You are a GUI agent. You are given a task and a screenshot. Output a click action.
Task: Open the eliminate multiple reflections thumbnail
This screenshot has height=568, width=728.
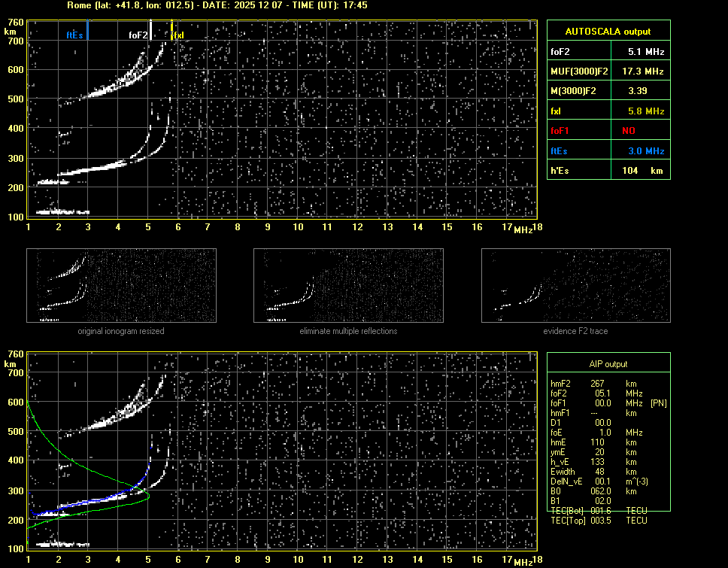click(348, 285)
